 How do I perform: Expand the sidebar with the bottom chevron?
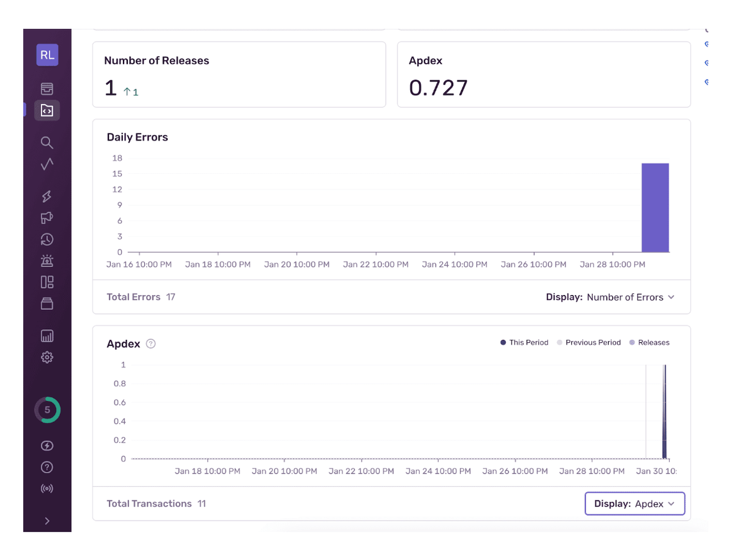(x=47, y=521)
